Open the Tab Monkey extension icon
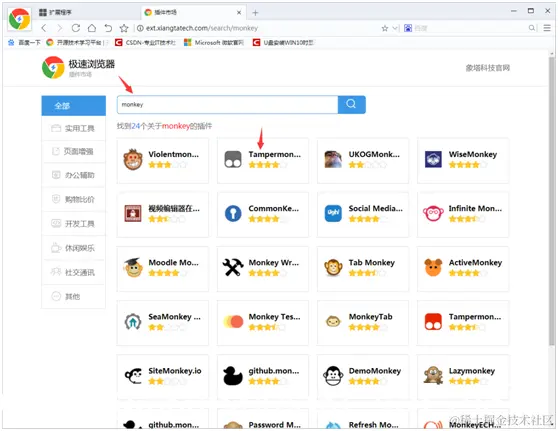The height and width of the screenshot is (431, 558). pos(333,268)
